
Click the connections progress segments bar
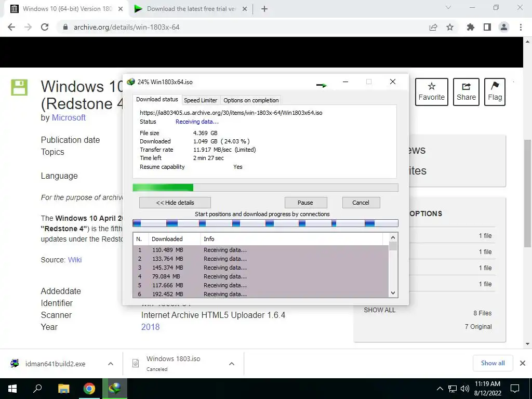tap(265, 223)
